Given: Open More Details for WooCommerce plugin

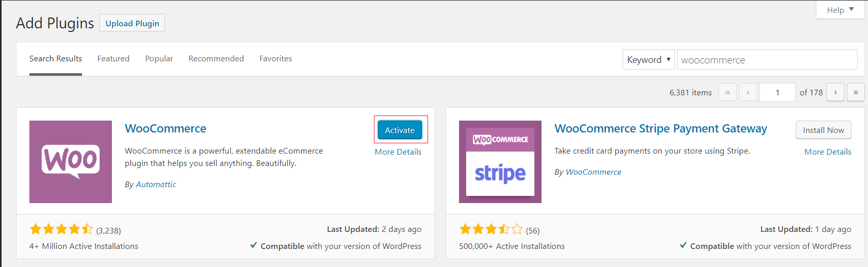Looking at the screenshot, I should coord(398,152).
